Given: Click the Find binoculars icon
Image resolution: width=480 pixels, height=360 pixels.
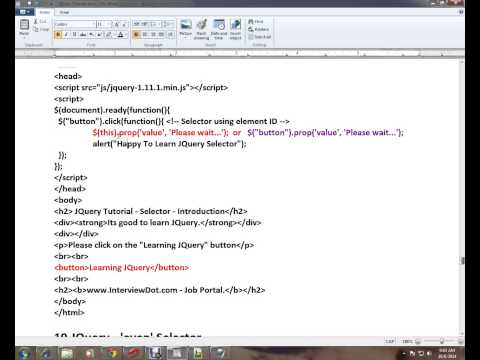Looking at the screenshot, I should [251, 21].
